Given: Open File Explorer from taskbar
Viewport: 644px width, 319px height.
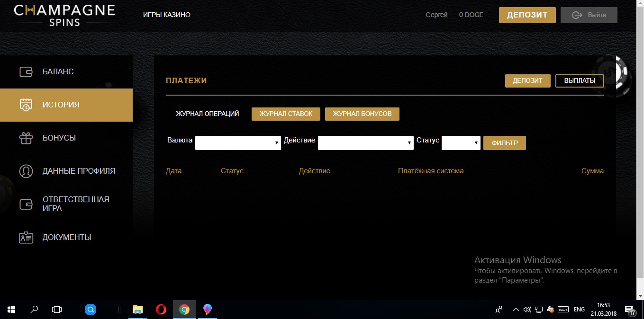Looking at the screenshot, I should point(137,310).
